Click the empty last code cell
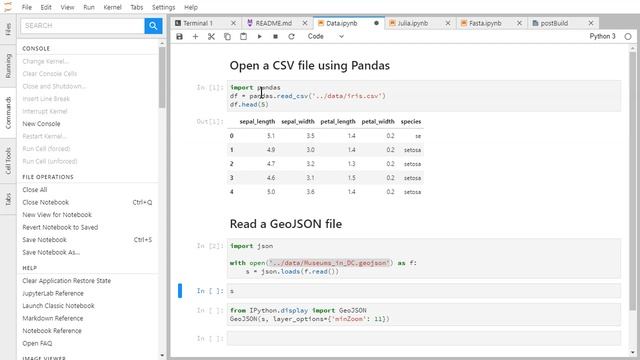640x360 pixels. tap(424, 338)
